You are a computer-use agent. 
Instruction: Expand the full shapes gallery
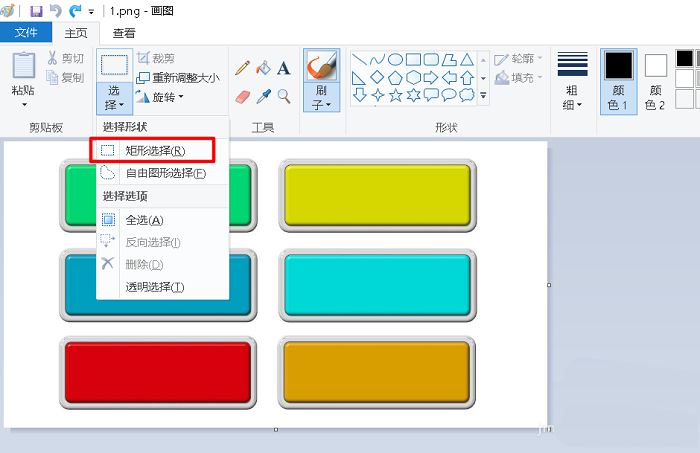coord(483,95)
